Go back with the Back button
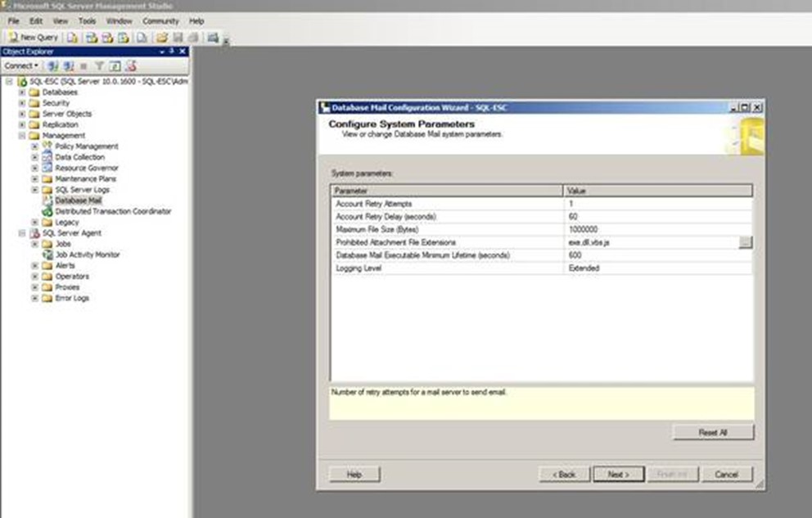 565,475
